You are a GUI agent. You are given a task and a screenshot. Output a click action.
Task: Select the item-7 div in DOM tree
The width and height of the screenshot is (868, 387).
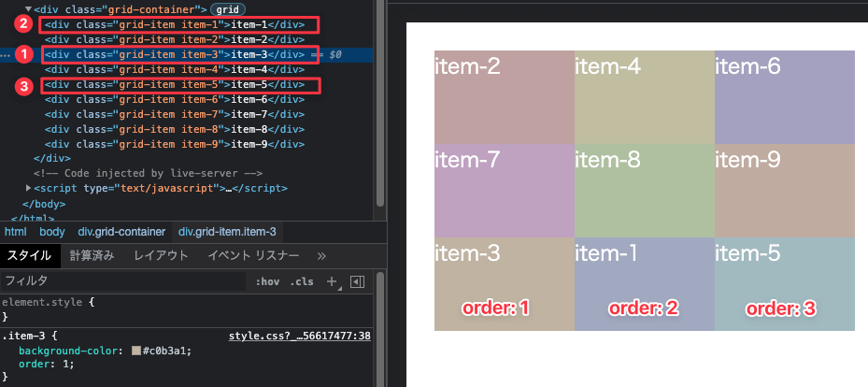point(175,115)
